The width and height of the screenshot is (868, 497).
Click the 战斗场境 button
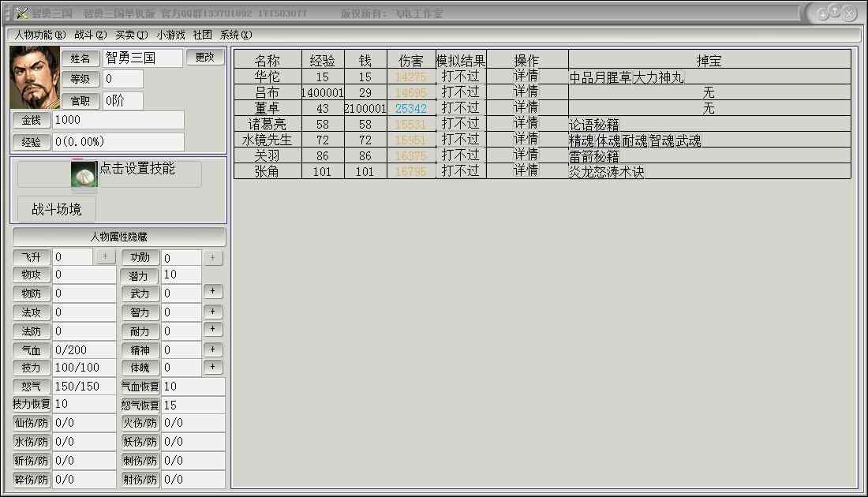(x=56, y=209)
